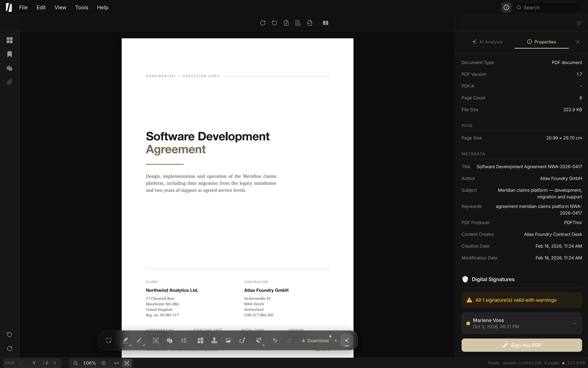
Task: Select the signature pen tool
Action: point(242,340)
